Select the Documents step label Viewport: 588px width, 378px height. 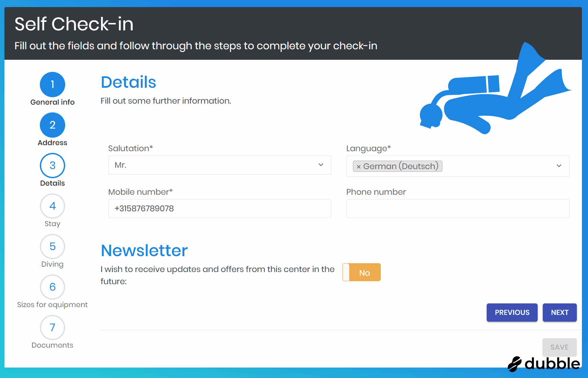point(52,345)
